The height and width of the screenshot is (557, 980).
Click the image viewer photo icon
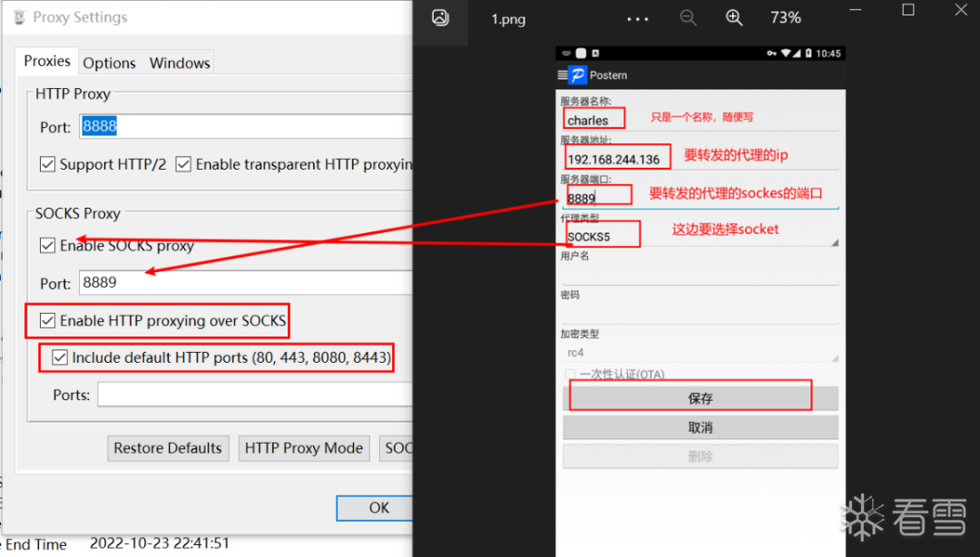[441, 17]
